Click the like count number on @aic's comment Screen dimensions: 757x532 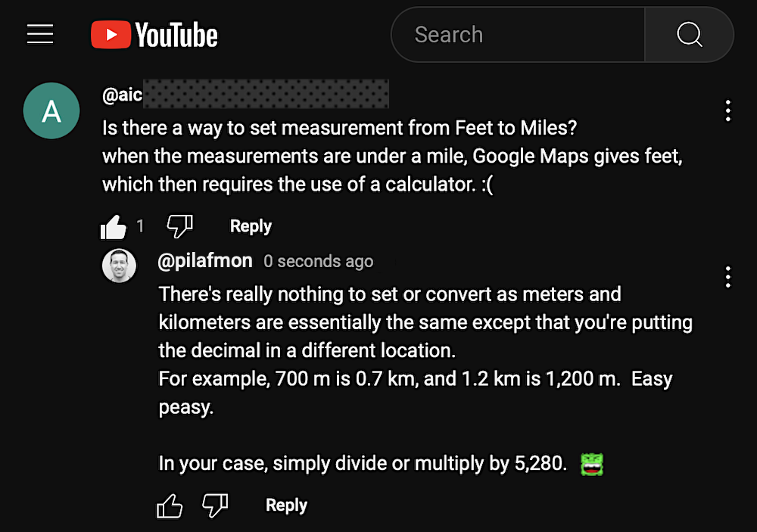pos(140,226)
